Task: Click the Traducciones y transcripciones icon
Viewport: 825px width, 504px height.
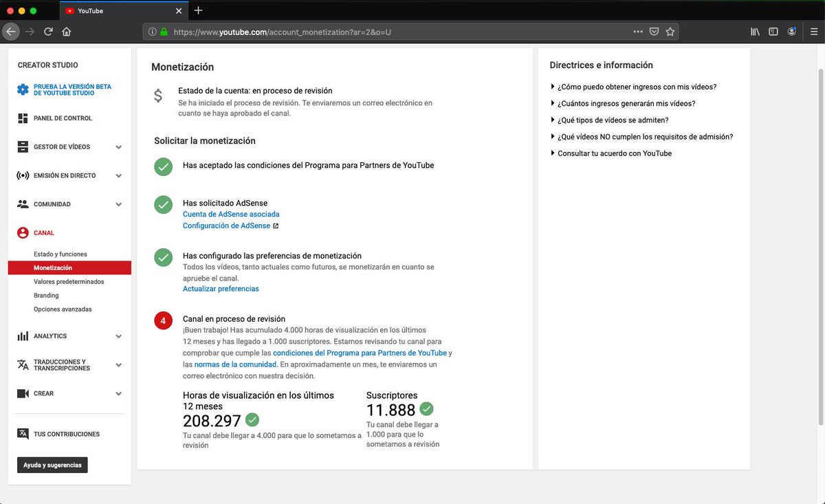Action: pyautogui.click(x=23, y=364)
